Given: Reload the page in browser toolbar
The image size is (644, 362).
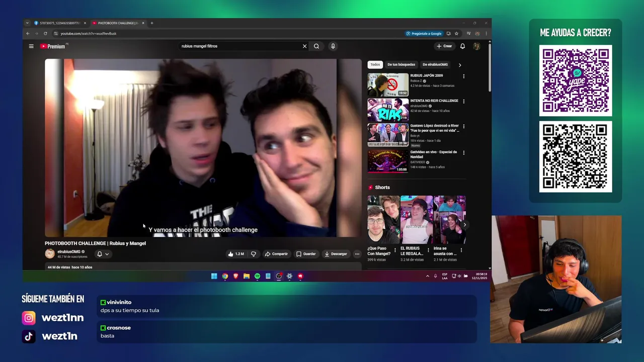Looking at the screenshot, I should point(45,34).
